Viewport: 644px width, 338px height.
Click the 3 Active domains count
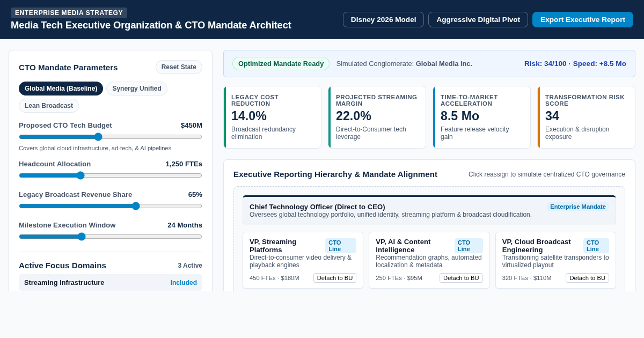[190, 266]
